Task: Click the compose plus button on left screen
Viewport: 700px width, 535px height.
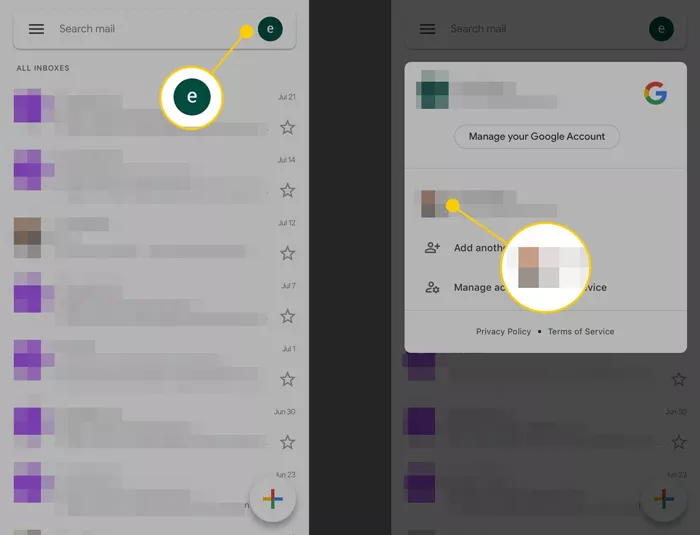Action: coord(272,500)
